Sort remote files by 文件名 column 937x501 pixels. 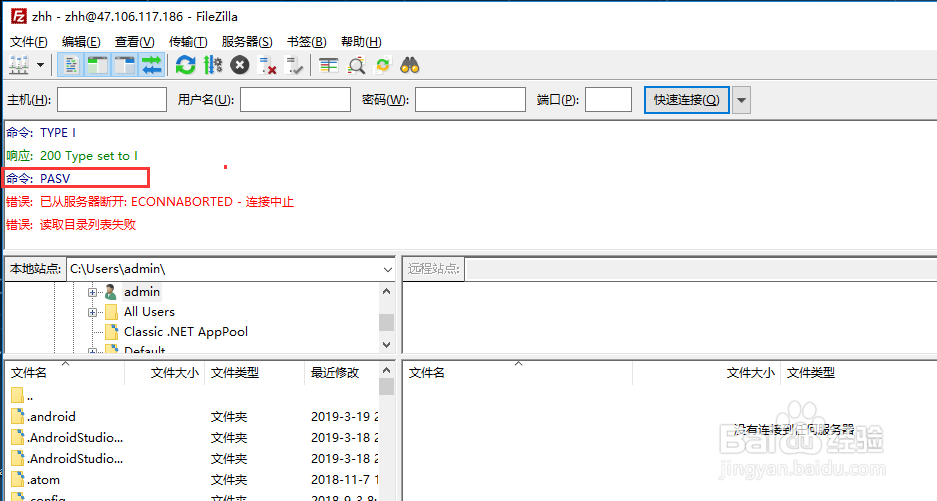click(518, 372)
